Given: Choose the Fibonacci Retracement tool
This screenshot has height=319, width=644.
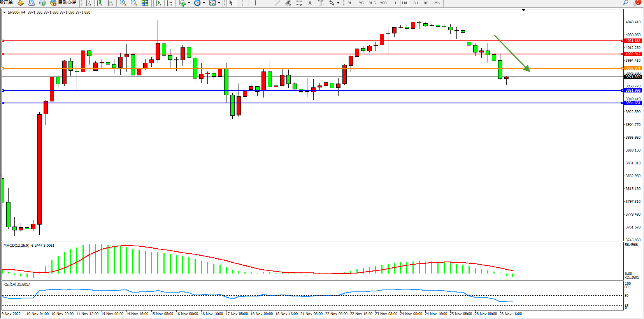Looking at the screenshot, I should [x=299, y=3].
